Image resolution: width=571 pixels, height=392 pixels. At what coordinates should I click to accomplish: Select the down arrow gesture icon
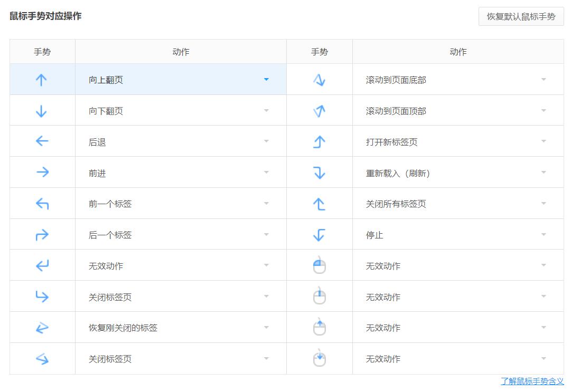coord(42,110)
